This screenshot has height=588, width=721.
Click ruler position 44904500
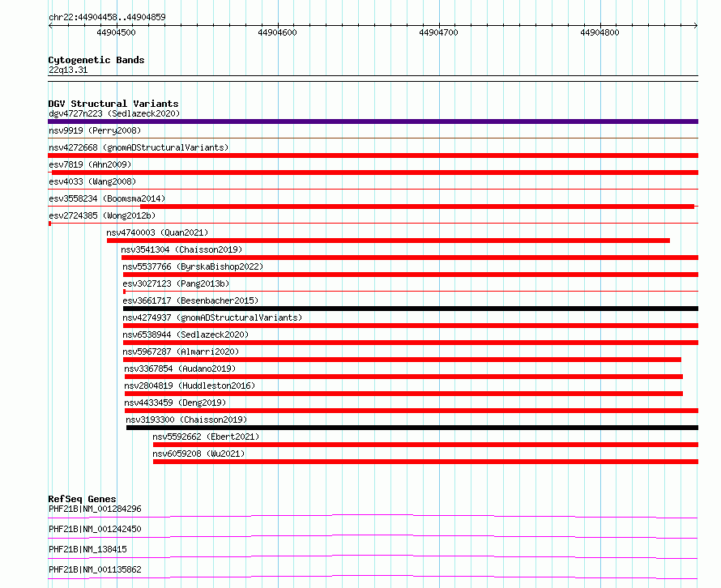point(117,32)
